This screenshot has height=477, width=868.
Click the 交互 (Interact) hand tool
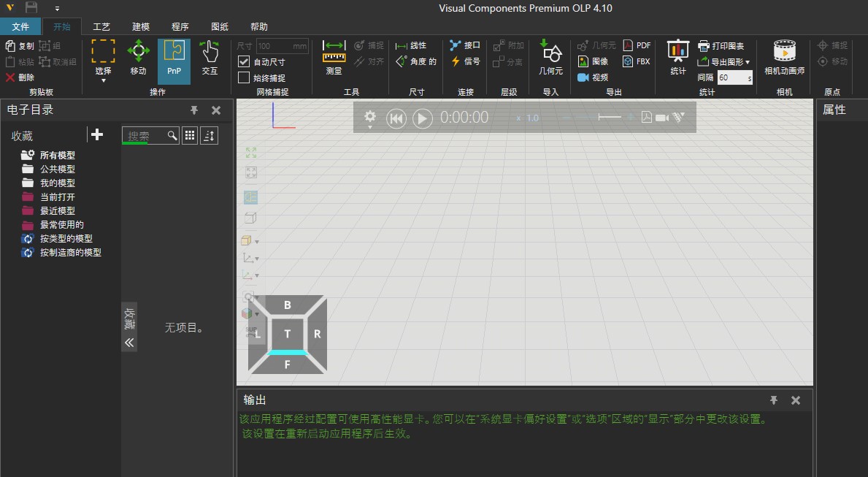coord(210,59)
